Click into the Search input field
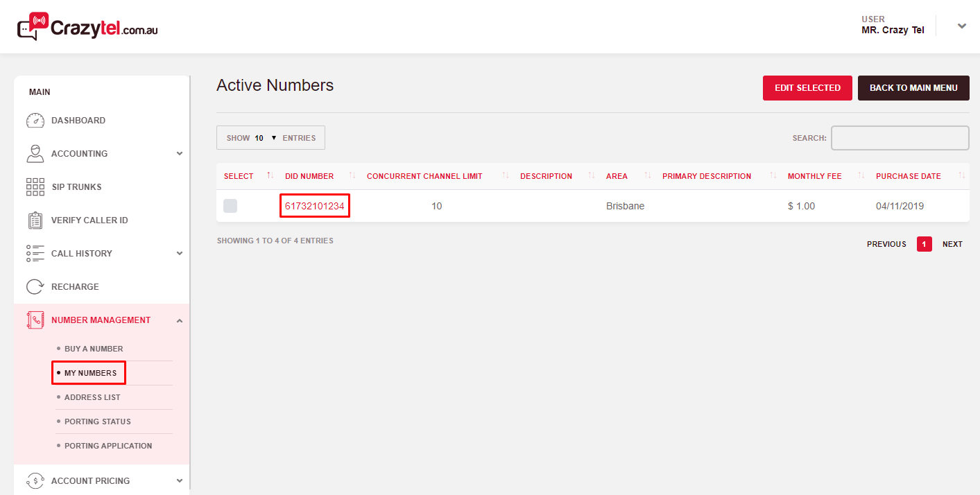The width and height of the screenshot is (980, 495). [x=900, y=138]
